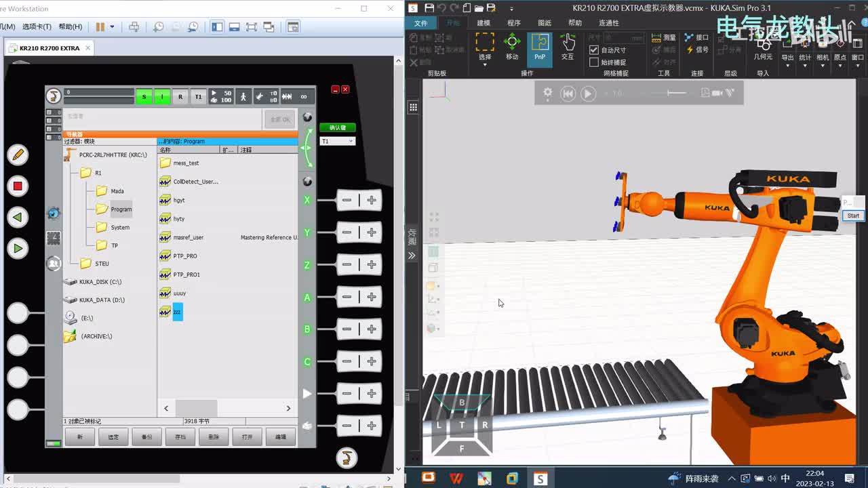Reset the simulation to start
868x488 pixels.
568,94
